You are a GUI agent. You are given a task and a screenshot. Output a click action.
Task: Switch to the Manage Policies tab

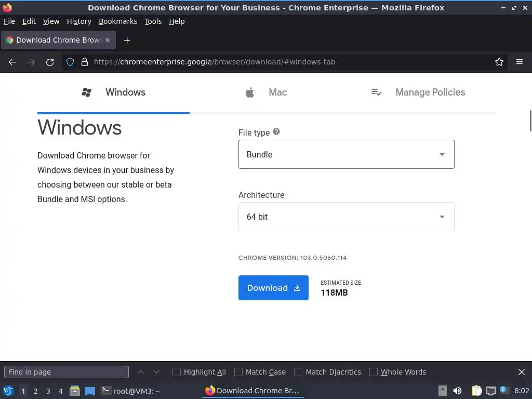418,92
